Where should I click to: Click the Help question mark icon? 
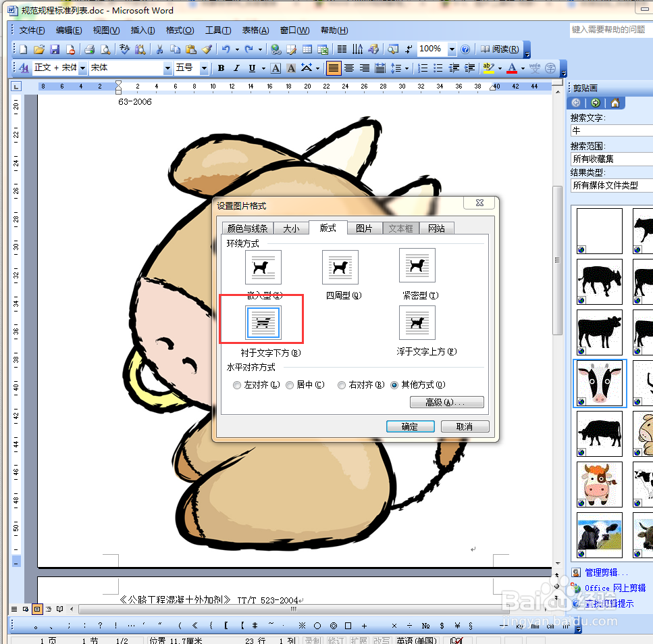point(465,49)
